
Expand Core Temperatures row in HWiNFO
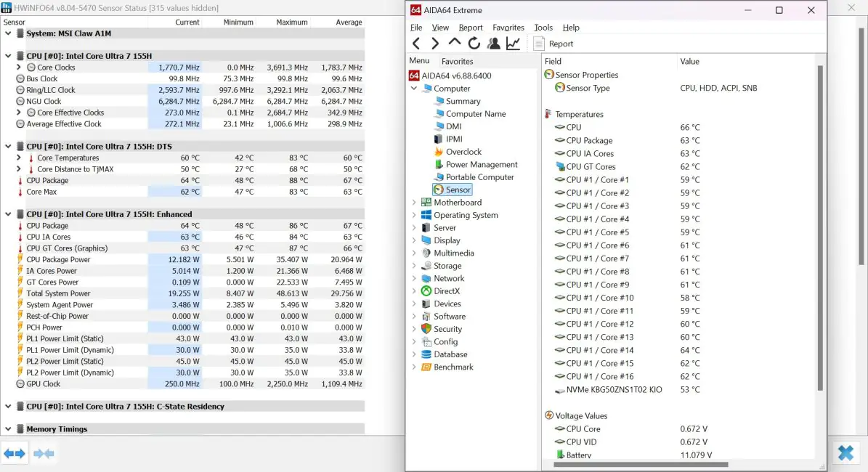click(18, 158)
